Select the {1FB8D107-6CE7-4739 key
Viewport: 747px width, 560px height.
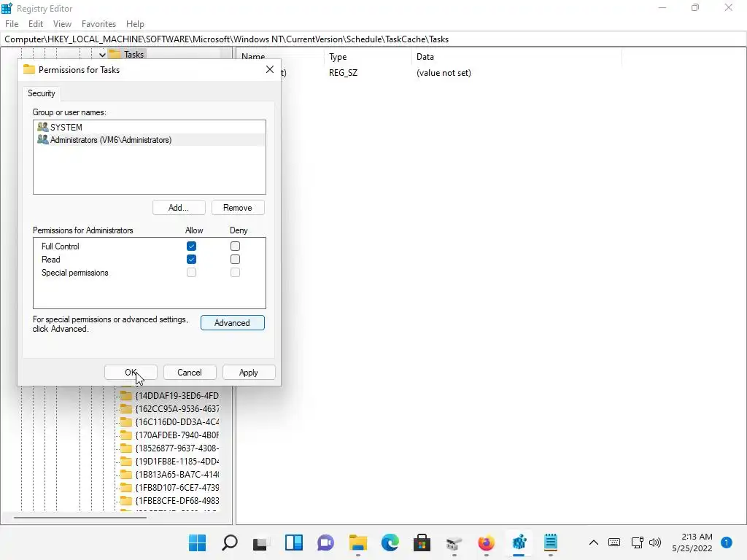[177, 488]
